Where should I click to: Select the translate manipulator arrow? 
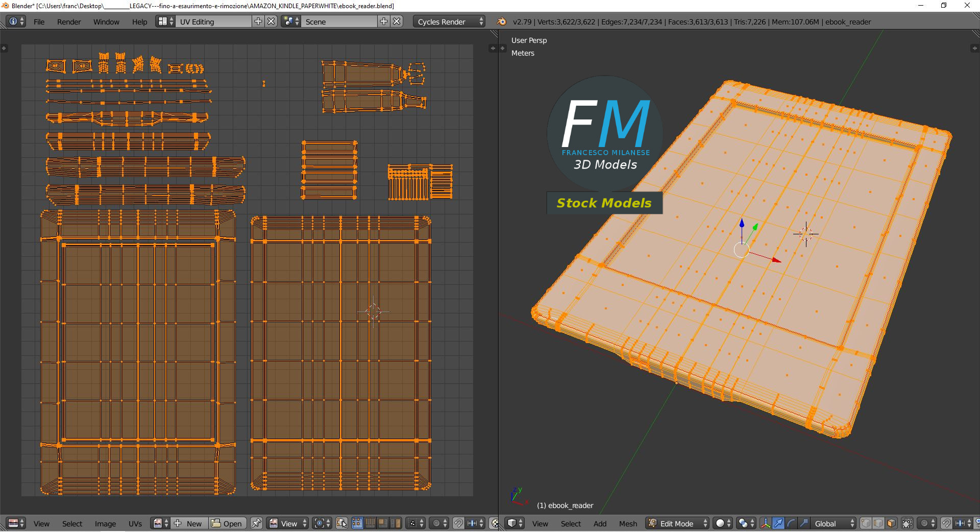point(778,523)
